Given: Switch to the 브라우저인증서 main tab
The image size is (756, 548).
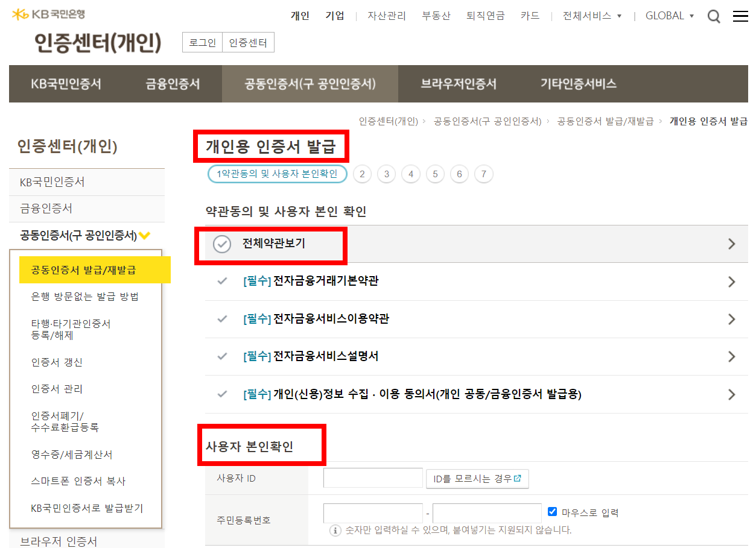Looking at the screenshot, I should (x=459, y=84).
